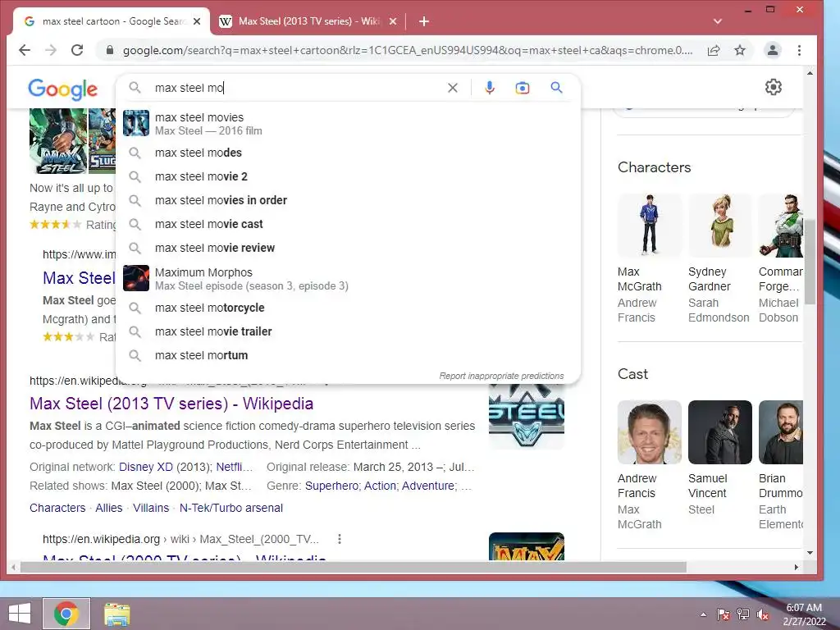
Task: Open the Allies sitelink
Action: tap(109, 508)
